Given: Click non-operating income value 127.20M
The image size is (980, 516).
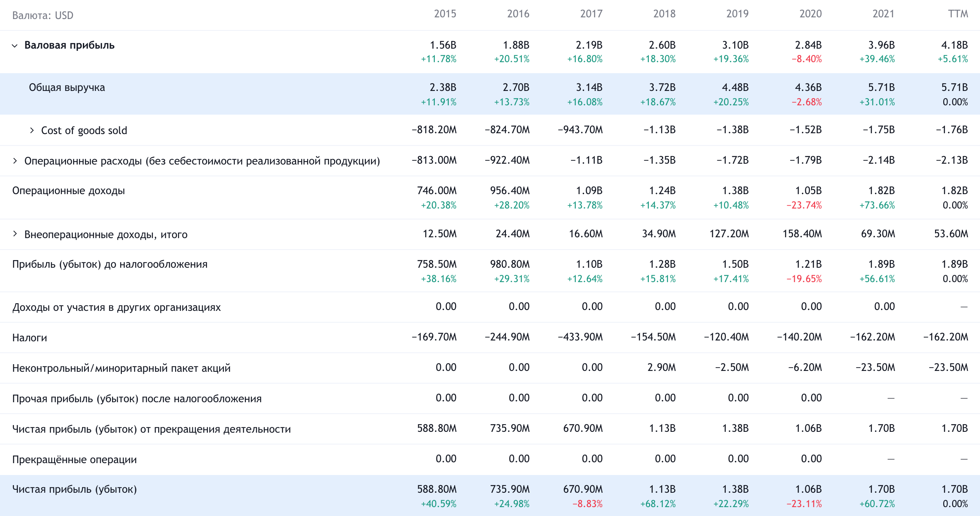Looking at the screenshot, I should 729,233.
